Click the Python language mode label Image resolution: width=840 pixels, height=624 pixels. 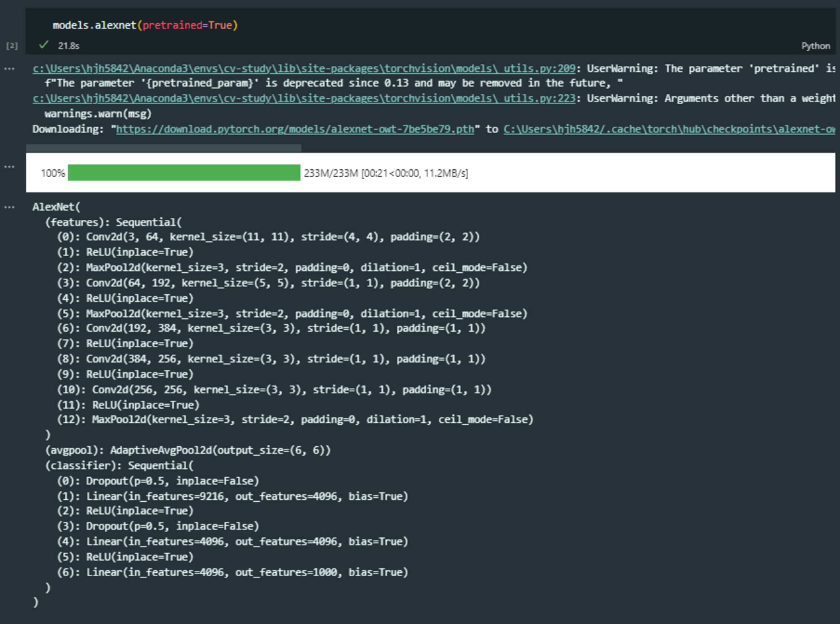point(815,46)
